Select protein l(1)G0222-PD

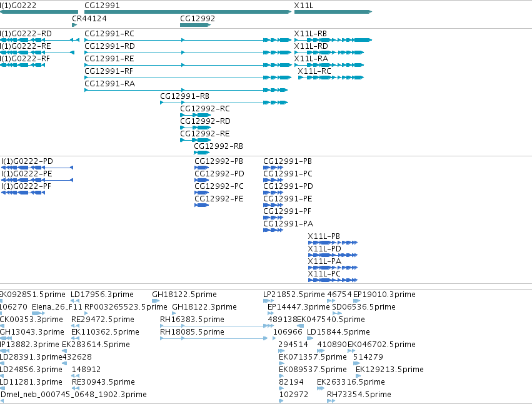tap(37, 168)
